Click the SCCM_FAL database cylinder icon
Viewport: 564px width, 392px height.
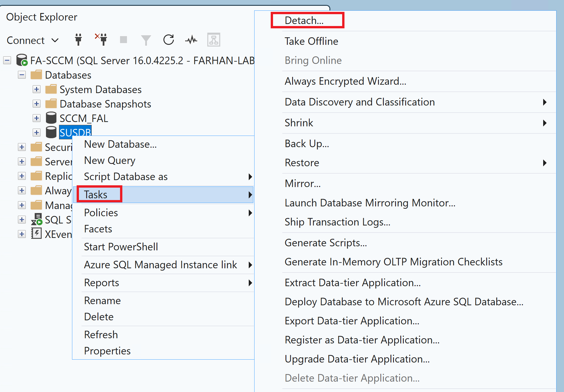(51, 118)
